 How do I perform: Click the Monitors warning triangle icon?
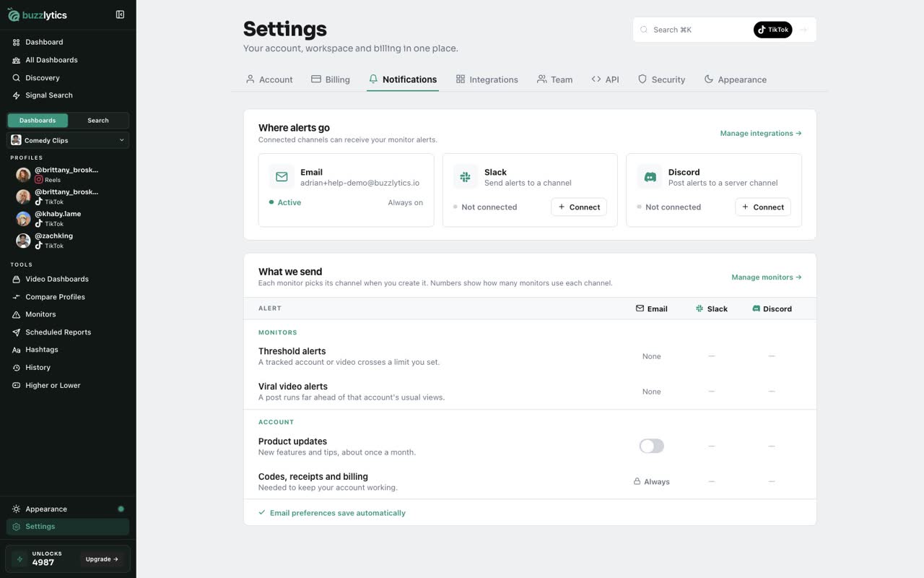pos(16,314)
